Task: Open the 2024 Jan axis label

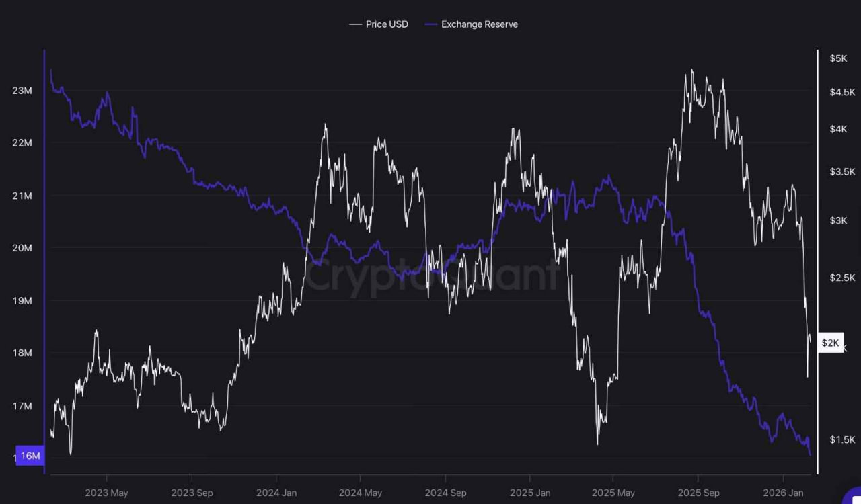Action: point(276,493)
